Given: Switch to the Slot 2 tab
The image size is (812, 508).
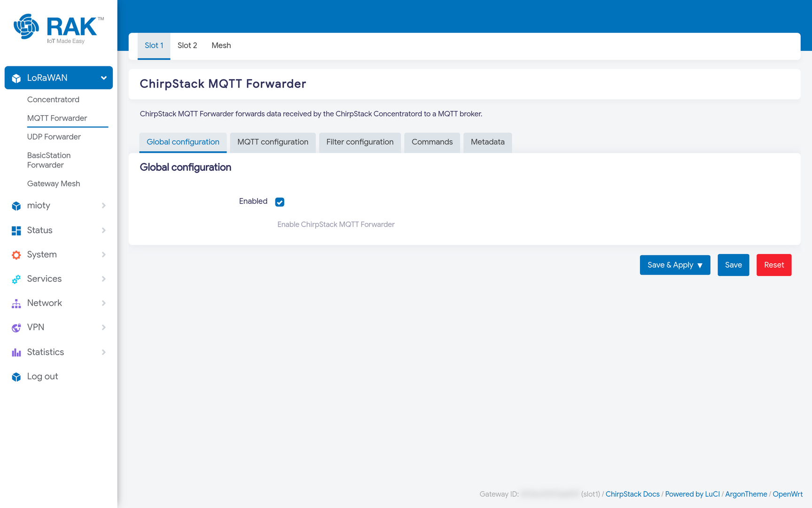Looking at the screenshot, I should tap(187, 46).
